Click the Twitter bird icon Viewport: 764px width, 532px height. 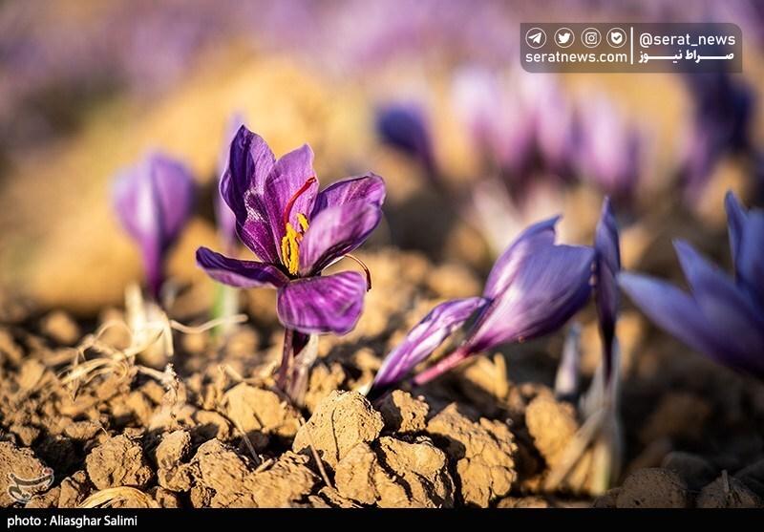tap(563, 38)
